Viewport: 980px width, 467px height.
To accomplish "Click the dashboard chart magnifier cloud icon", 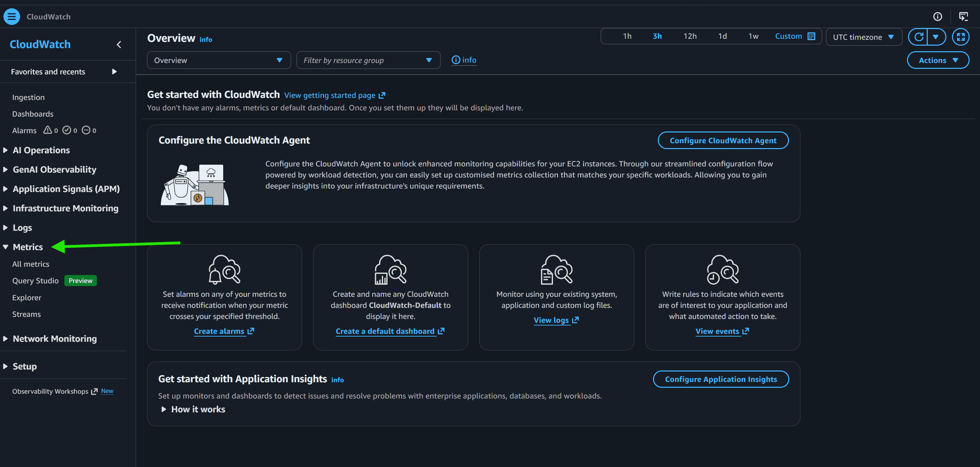I will tap(390, 269).
